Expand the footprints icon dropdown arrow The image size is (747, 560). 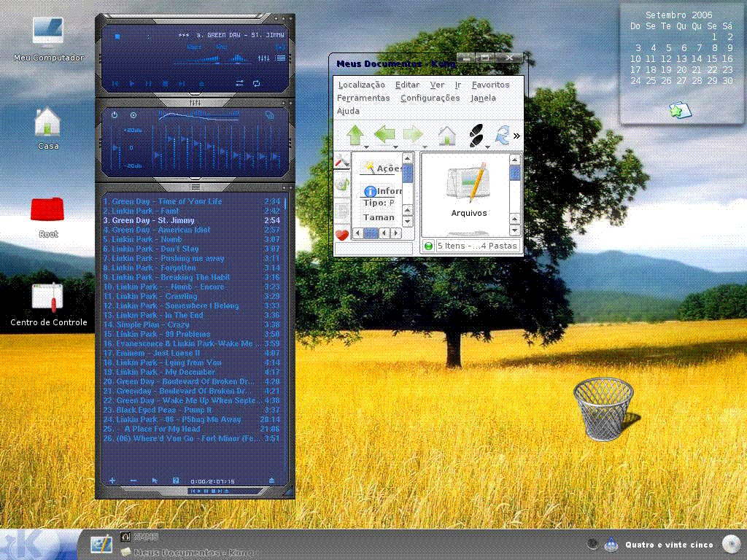[488, 147]
